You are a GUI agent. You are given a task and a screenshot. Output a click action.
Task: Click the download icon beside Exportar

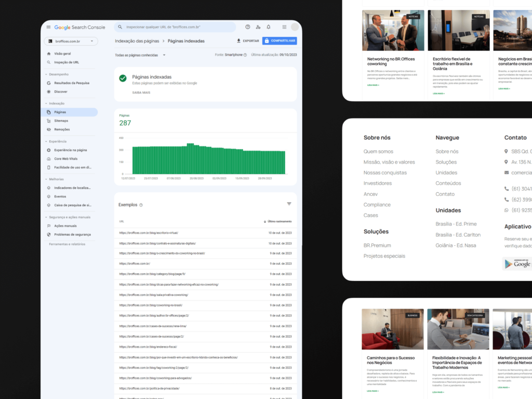coord(238,41)
